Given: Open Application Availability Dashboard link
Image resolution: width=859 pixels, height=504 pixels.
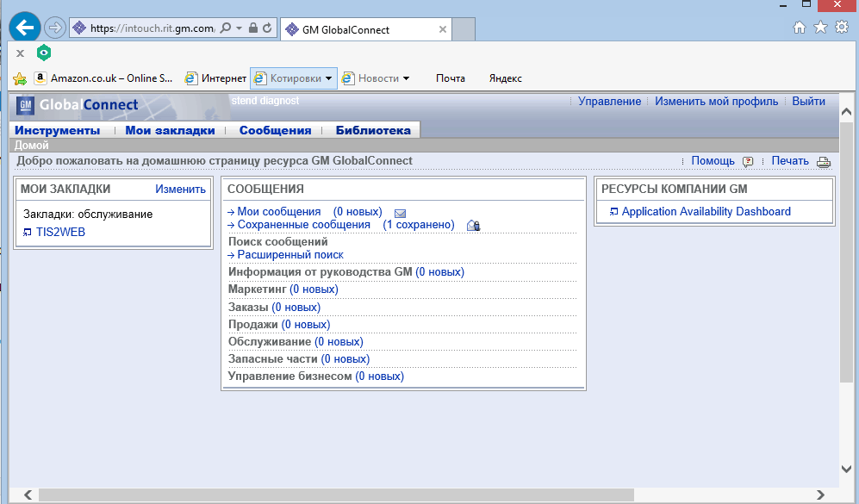Looking at the screenshot, I should pos(706,211).
